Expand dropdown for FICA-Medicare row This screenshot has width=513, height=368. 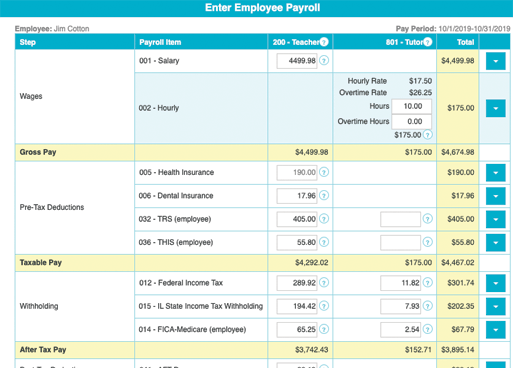(x=496, y=330)
